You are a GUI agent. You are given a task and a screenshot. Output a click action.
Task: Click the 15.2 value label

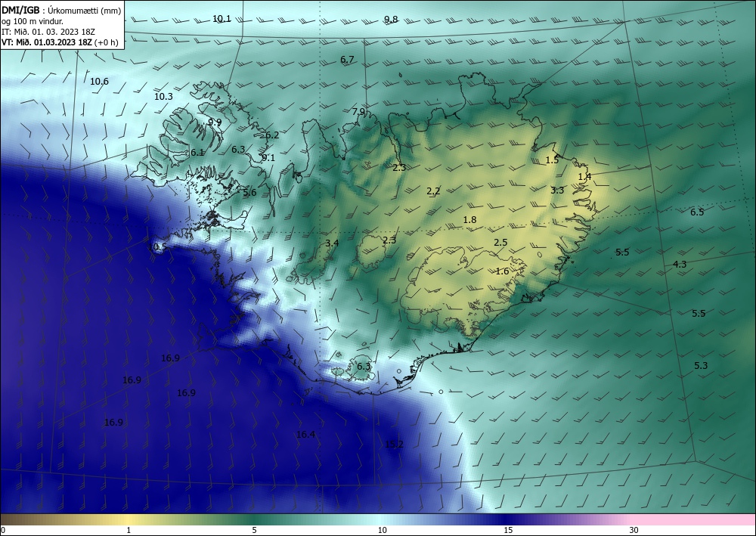[x=395, y=444]
